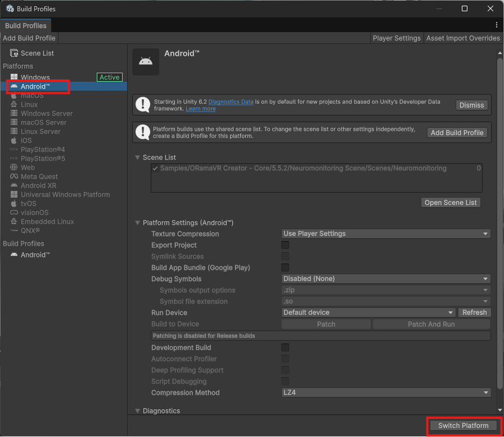
Task: Toggle the Autoconnect Profiler checkbox
Action: click(x=285, y=359)
